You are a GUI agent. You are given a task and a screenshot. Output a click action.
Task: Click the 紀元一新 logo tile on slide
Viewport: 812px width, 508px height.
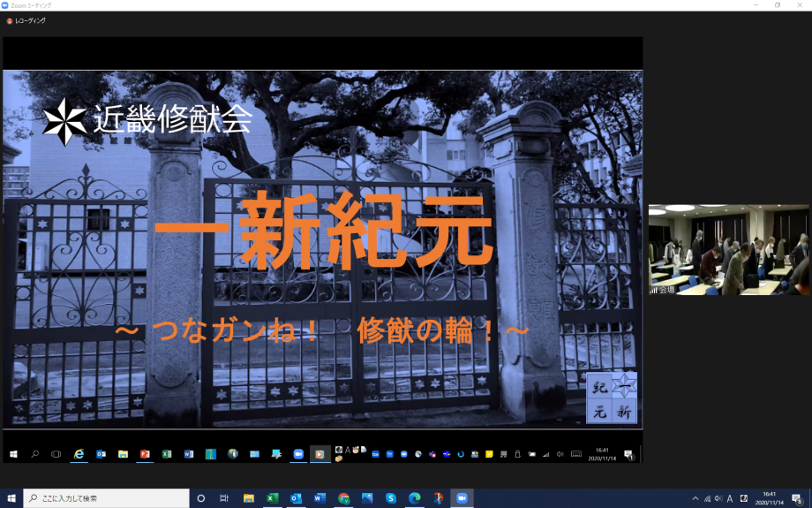point(612,398)
